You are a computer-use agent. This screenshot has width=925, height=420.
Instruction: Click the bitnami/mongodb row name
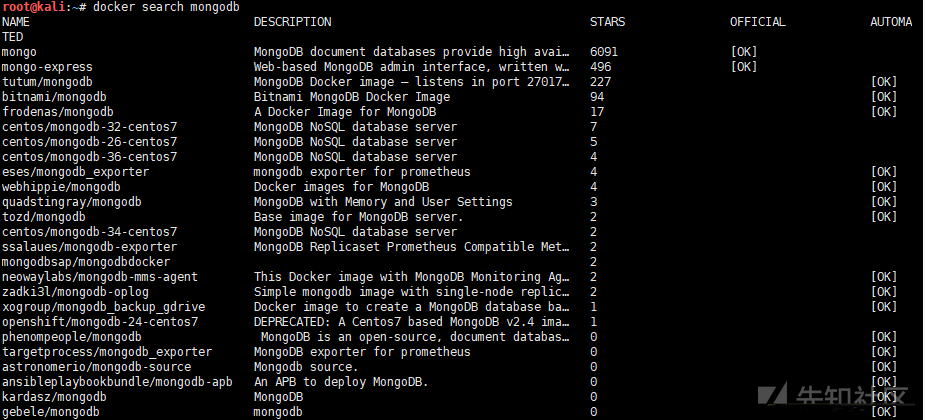pyautogui.click(x=54, y=97)
